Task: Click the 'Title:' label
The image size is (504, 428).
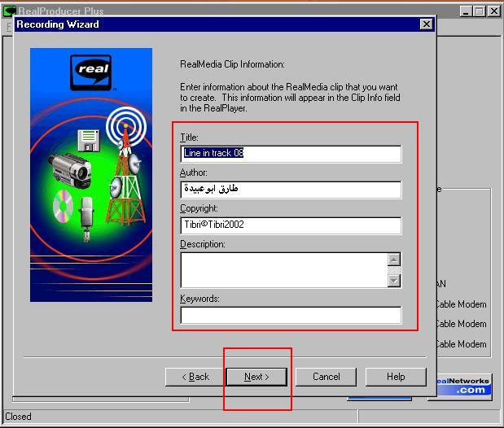Action: pos(189,138)
